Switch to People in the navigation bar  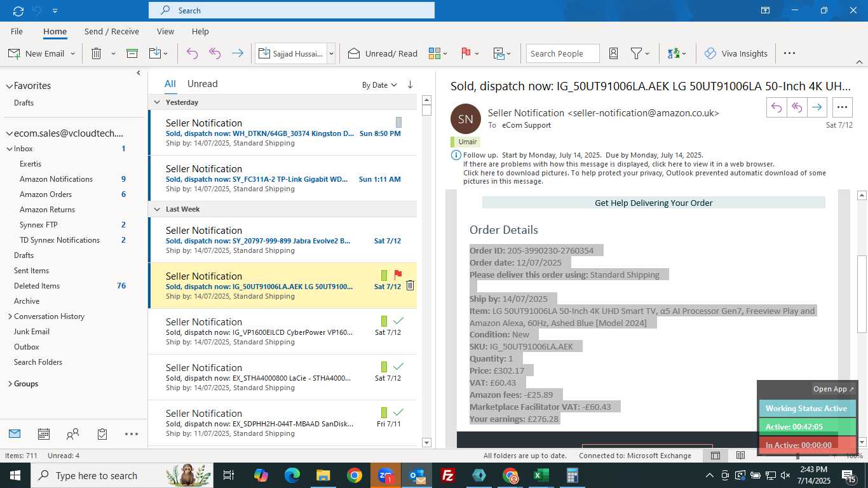pos(73,434)
